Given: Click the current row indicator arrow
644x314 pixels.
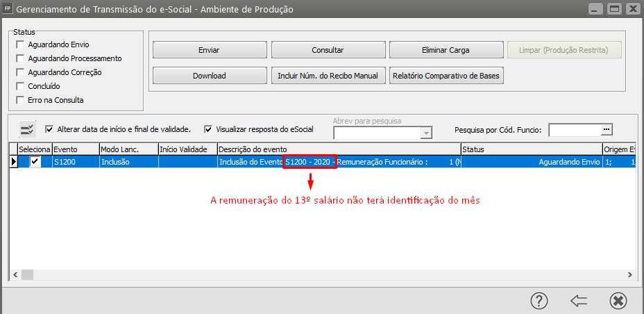Looking at the screenshot, I should click(14, 162).
